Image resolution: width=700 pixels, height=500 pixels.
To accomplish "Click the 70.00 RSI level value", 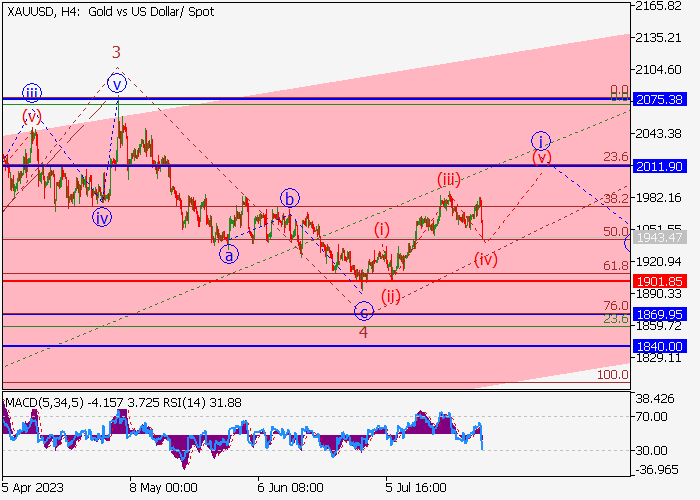I will (652, 417).
